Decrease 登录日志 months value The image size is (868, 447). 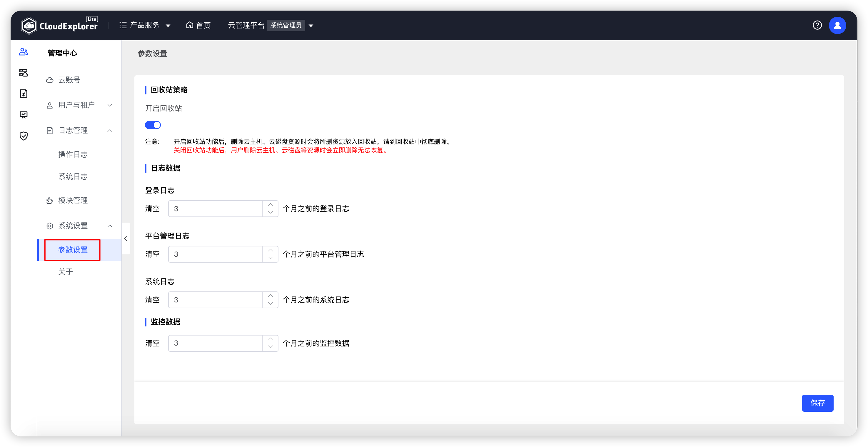[x=270, y=213]
